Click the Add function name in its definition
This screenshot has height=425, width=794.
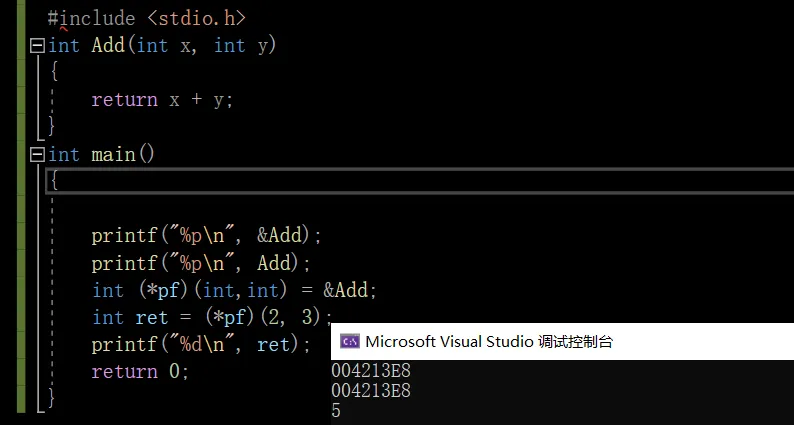[108, 45]
